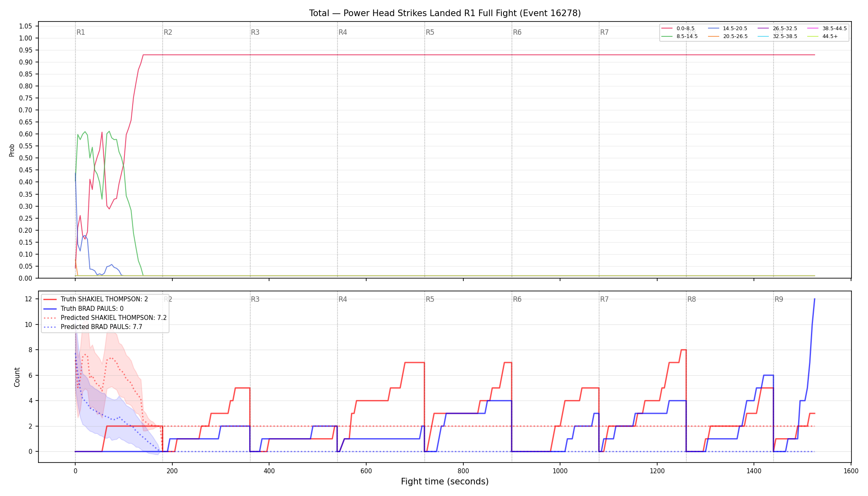This screenshot has width=868, height=496.
Task: Click the R6 round marker in the top chart
Action: point(517,32)
